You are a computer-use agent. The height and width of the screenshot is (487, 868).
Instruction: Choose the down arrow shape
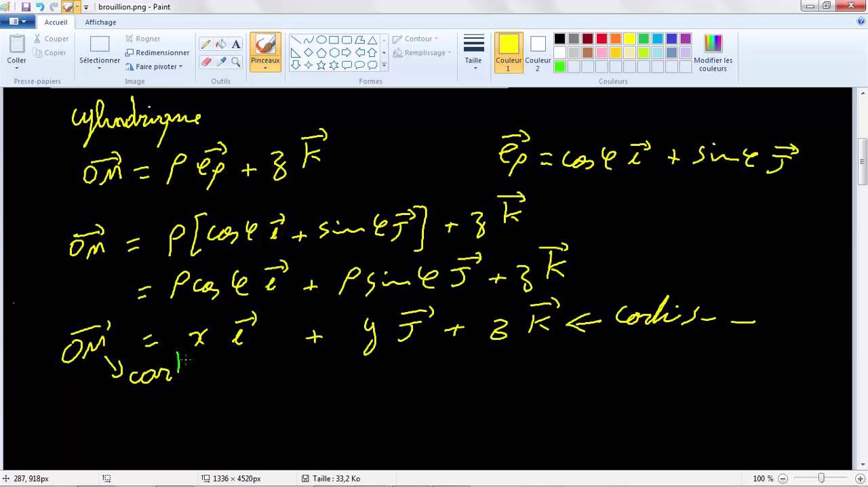click(296, 65)
